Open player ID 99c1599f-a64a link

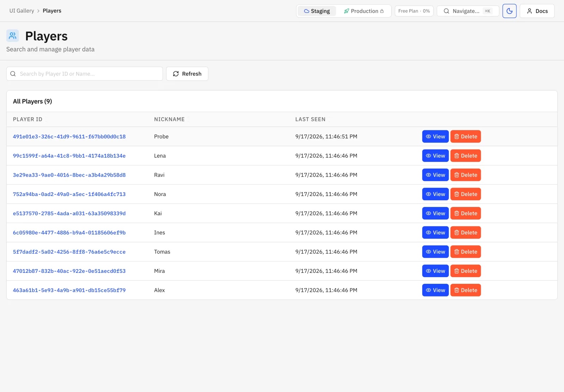click(69, 155)
